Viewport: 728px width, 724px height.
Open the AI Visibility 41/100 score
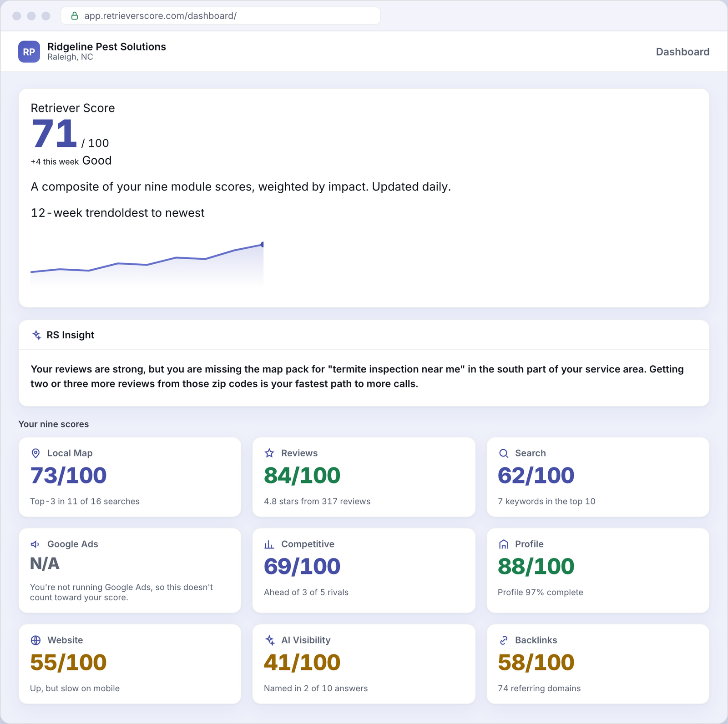point(302,663)
